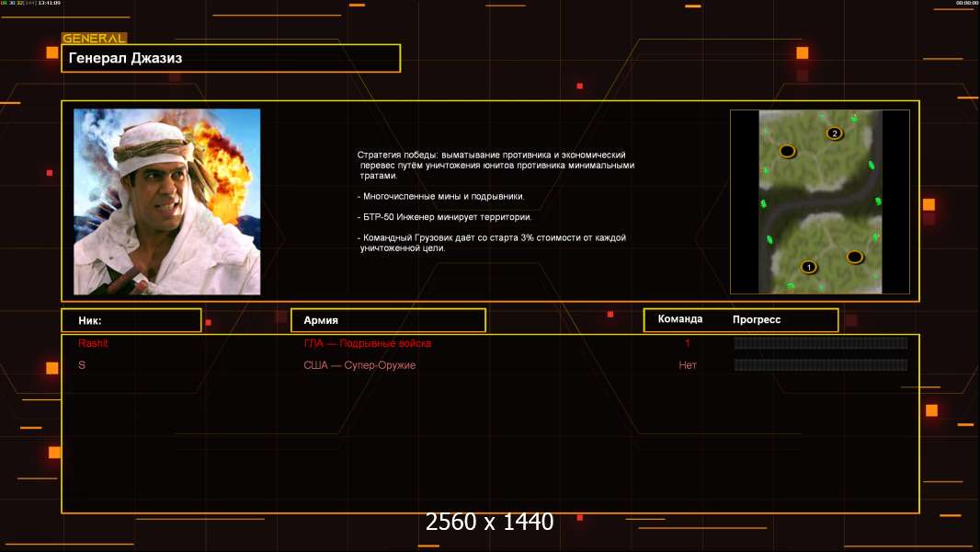Select the empty start slot left of marker 2
The height and width of the screenshot is (552, 980).
pyautogui.click(x=788, y=151)
